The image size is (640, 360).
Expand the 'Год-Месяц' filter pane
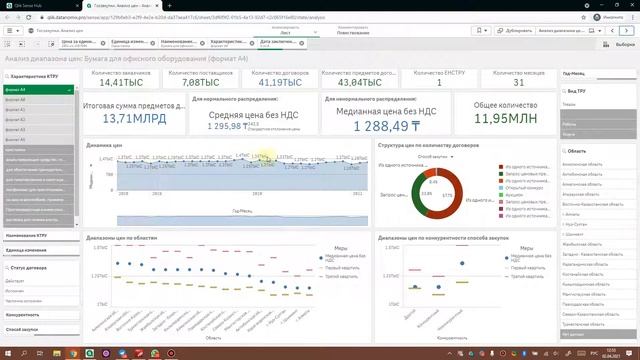598,74
